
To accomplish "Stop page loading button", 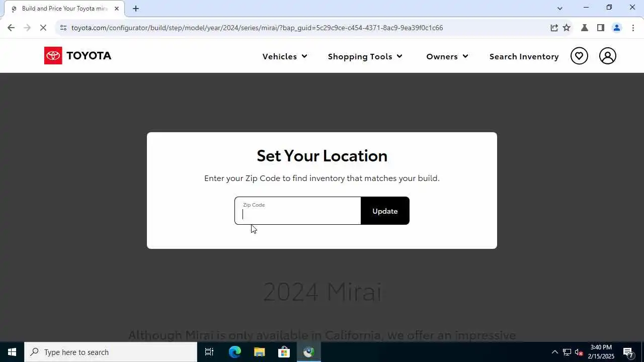I will (43, 28).
